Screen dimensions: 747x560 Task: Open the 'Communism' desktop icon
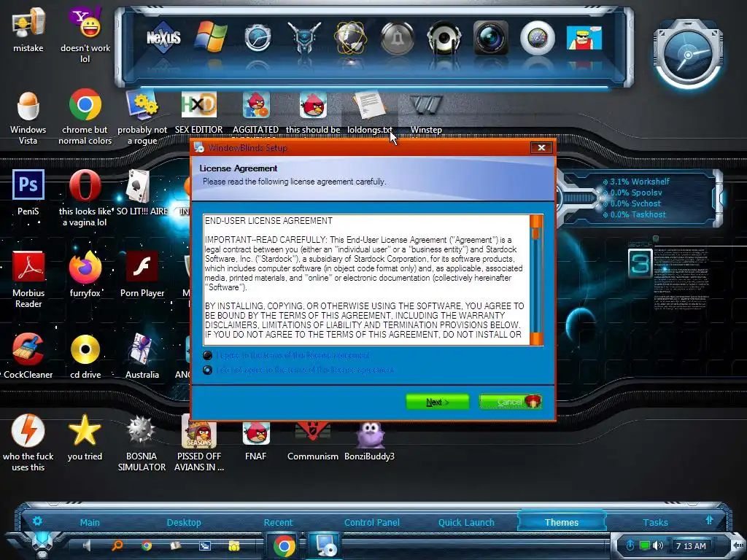point(312,440)
